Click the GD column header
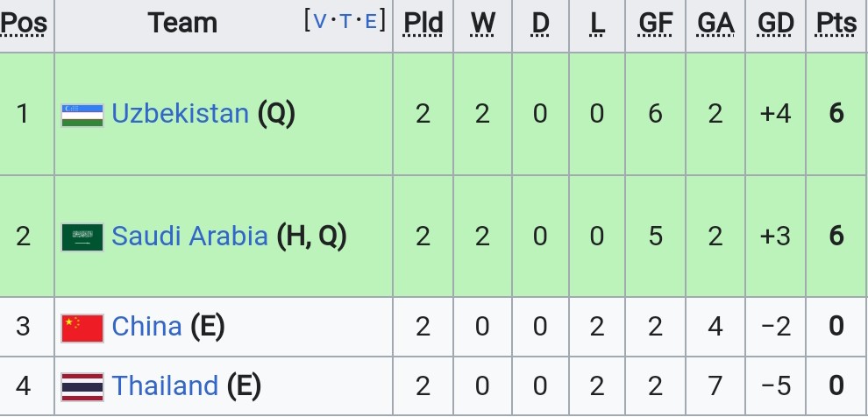This screenshot has width=868, height=417. click(x=776, y=23)
